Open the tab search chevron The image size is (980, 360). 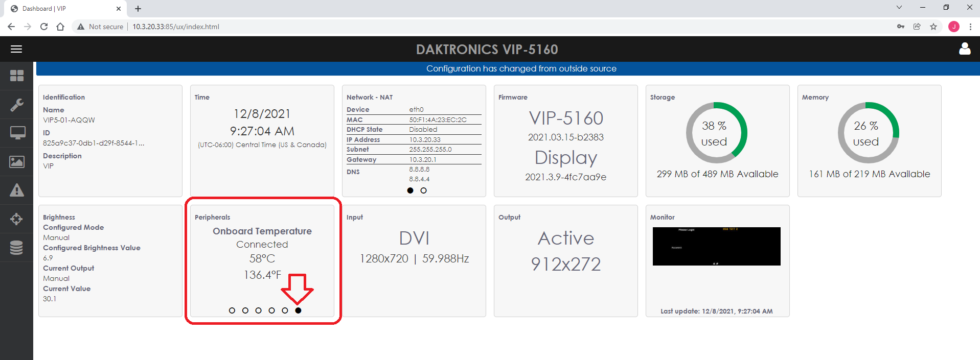pos(899,7)
